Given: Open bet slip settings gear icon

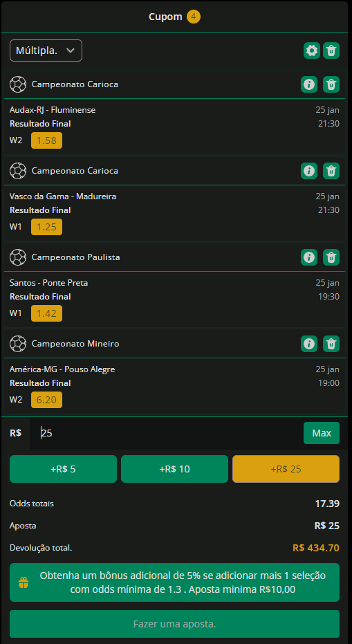Looking at the screenshot, I should pos(312,50).
